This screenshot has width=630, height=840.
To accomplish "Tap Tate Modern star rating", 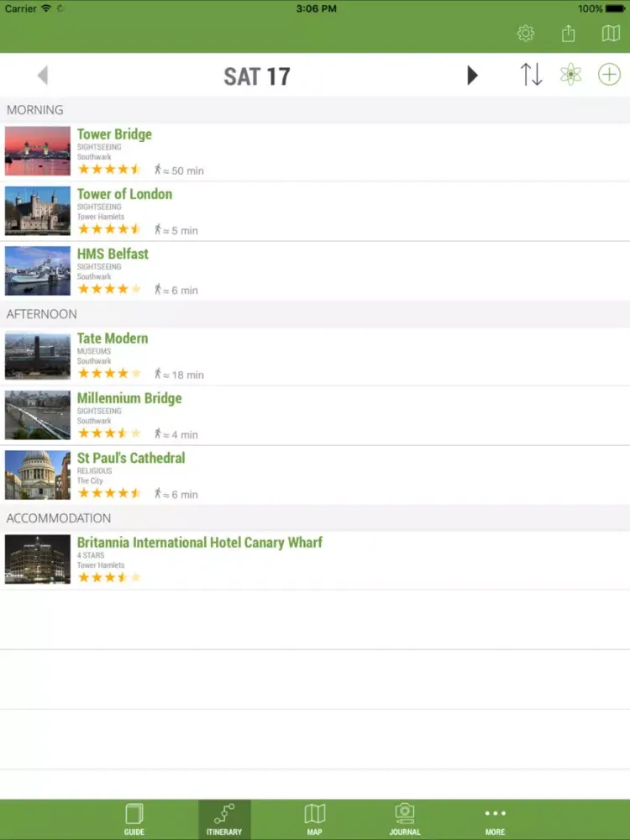I will click(109, 374).
